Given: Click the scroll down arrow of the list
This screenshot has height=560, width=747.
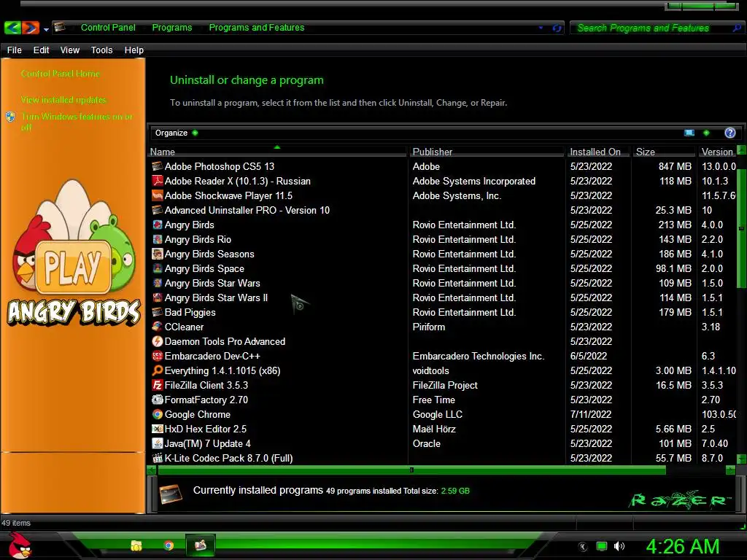Looking at the screenshot, I should [741, 459].
